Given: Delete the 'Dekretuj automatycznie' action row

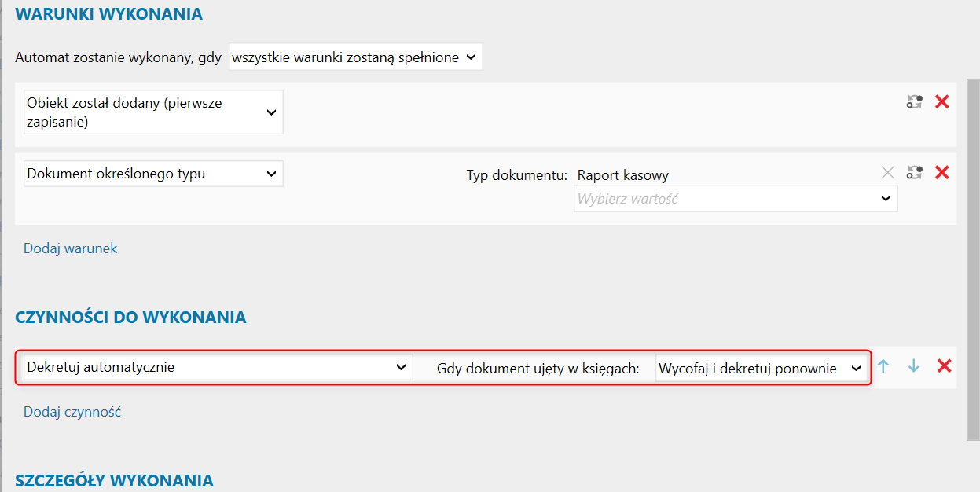Looking at the screenshot, I should click(x=944, y=366).
